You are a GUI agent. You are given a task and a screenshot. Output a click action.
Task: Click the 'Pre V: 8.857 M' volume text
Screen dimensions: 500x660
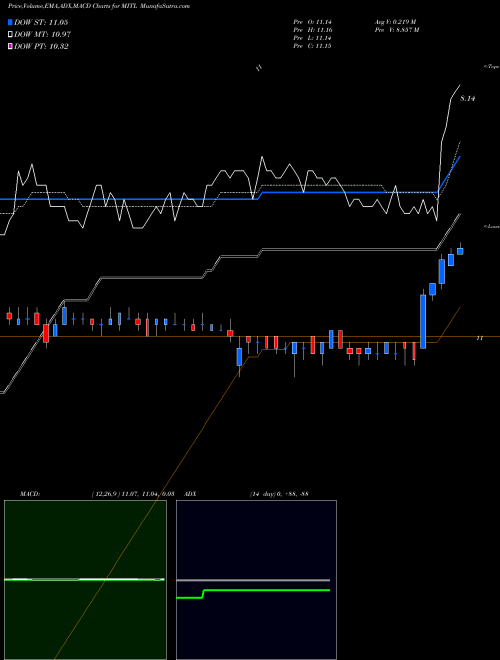396,30
